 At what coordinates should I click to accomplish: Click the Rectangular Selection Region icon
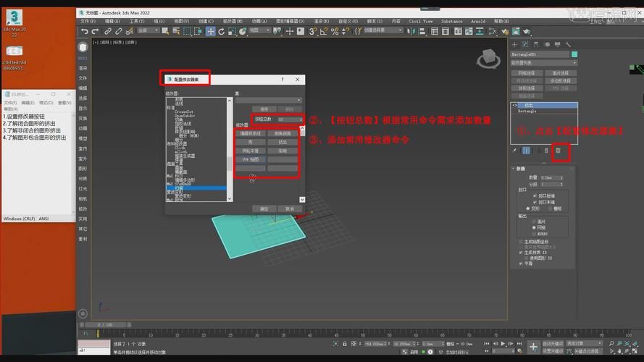click(188, 31)
